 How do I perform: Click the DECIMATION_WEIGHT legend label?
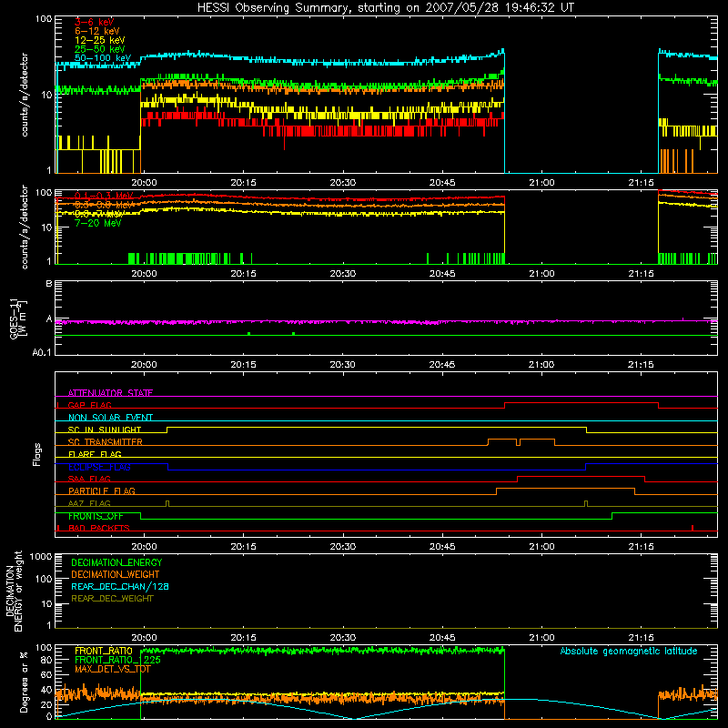(116, 575)
